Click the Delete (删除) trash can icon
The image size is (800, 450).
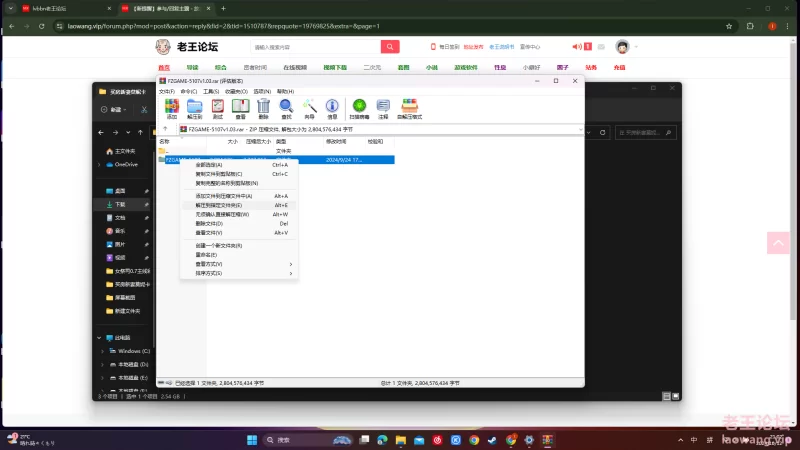pyautogui.click(x=263, y=109)
